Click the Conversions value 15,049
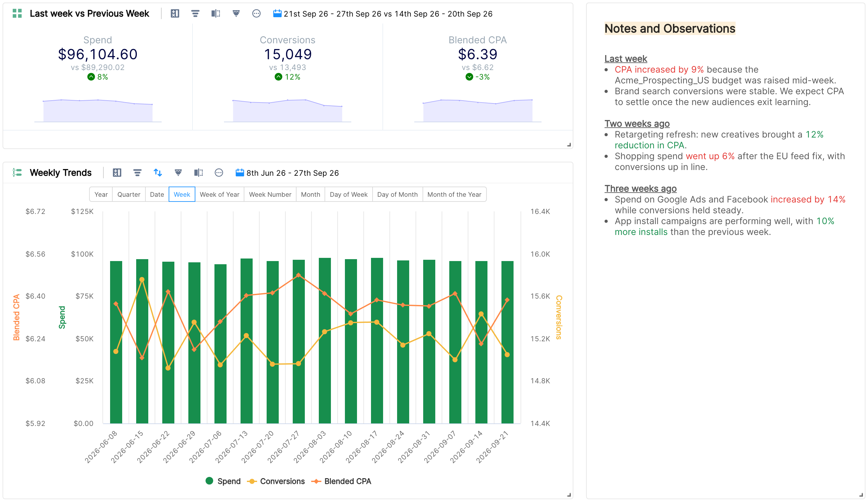The image size is (868, 503). pos(288,54)
